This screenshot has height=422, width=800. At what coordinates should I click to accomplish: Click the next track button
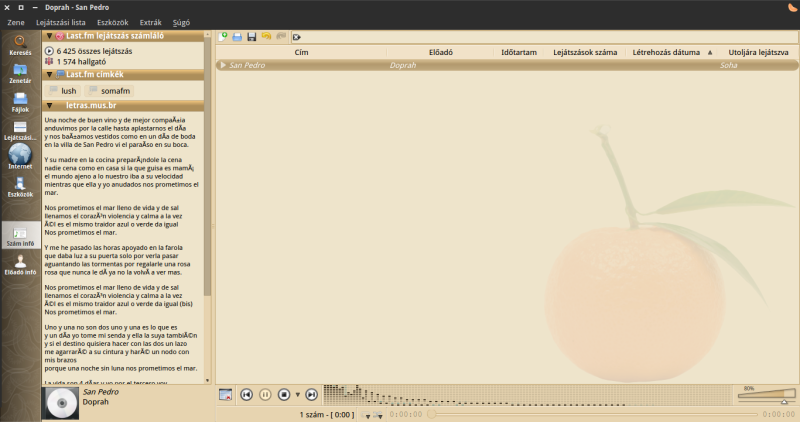coord(311,394)
